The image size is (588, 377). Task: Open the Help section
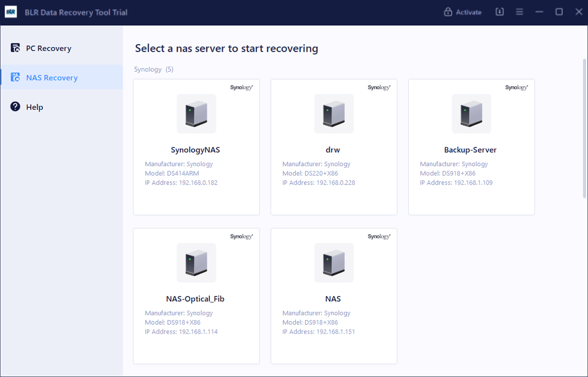click(x=62, y=107)
